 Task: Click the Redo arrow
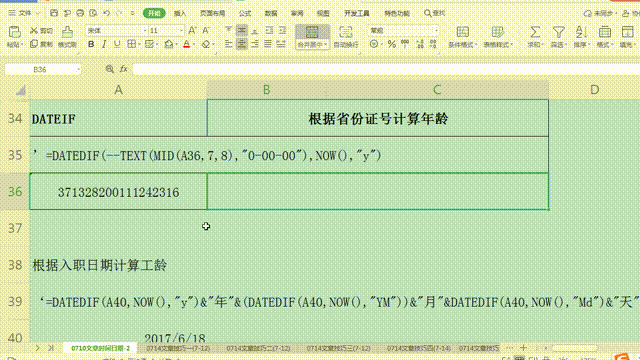coord(119,13)
